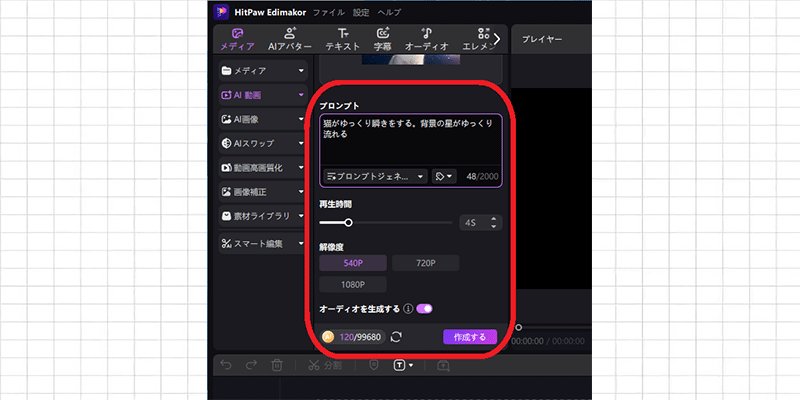Collapse the AI 動画 dropdown arrow

pyautogui.click(x=301, y=95)
